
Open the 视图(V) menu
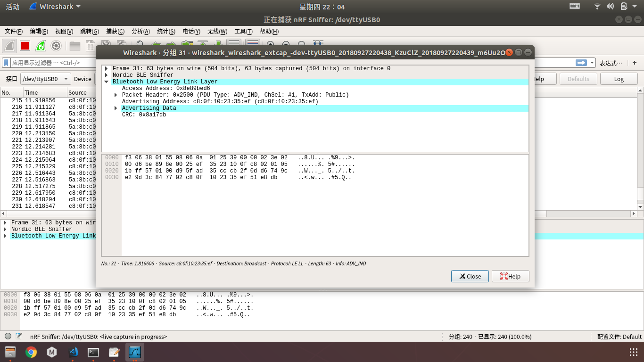(x=64, y=31)
